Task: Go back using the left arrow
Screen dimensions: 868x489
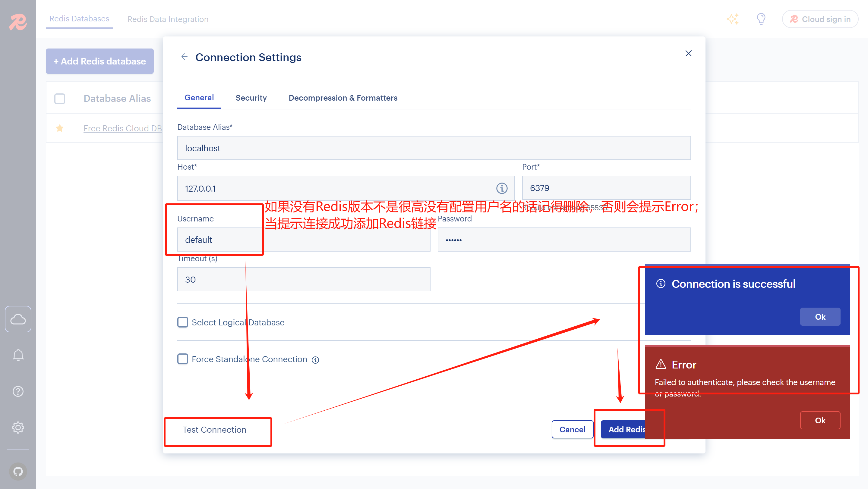Action: pyautogui.click(x=184, y=57)
